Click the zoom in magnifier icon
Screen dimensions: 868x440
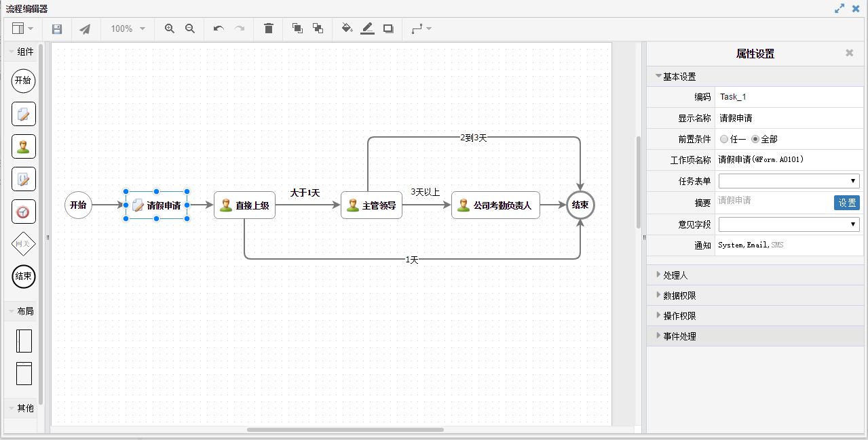pos(170,28)
